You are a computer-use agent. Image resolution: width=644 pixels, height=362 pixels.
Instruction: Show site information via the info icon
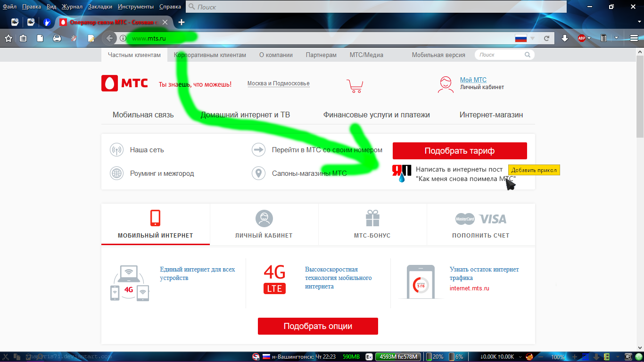pos(123,38)
